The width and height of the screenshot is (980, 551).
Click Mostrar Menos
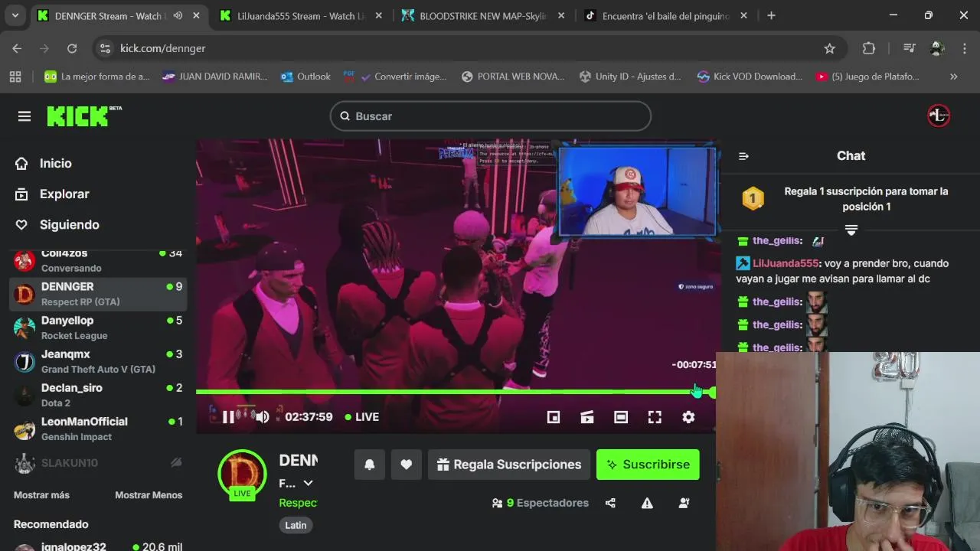click(x=149, y=495)
